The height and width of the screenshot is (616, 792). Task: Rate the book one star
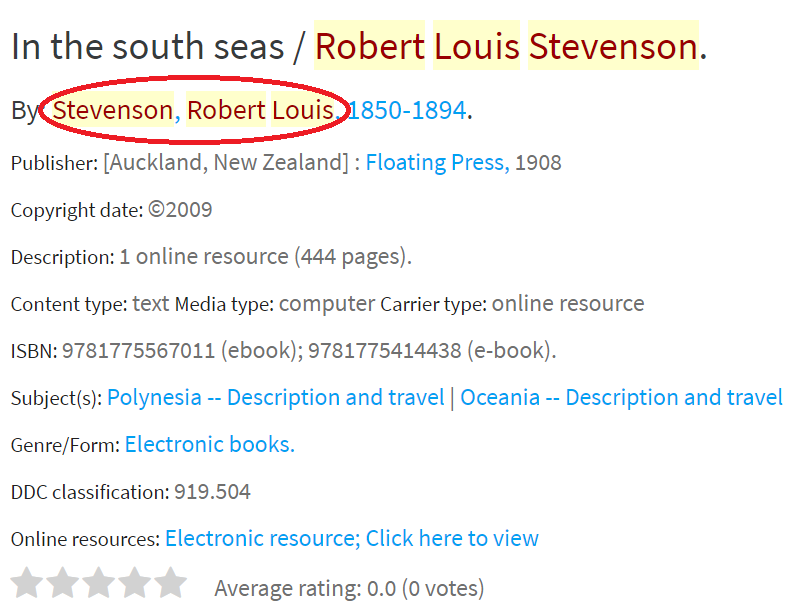tap(26, 583)
